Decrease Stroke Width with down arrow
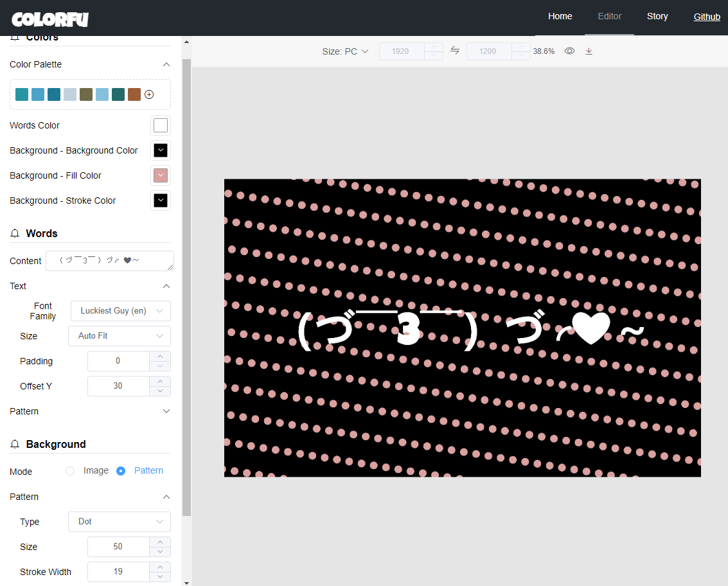 160,577
